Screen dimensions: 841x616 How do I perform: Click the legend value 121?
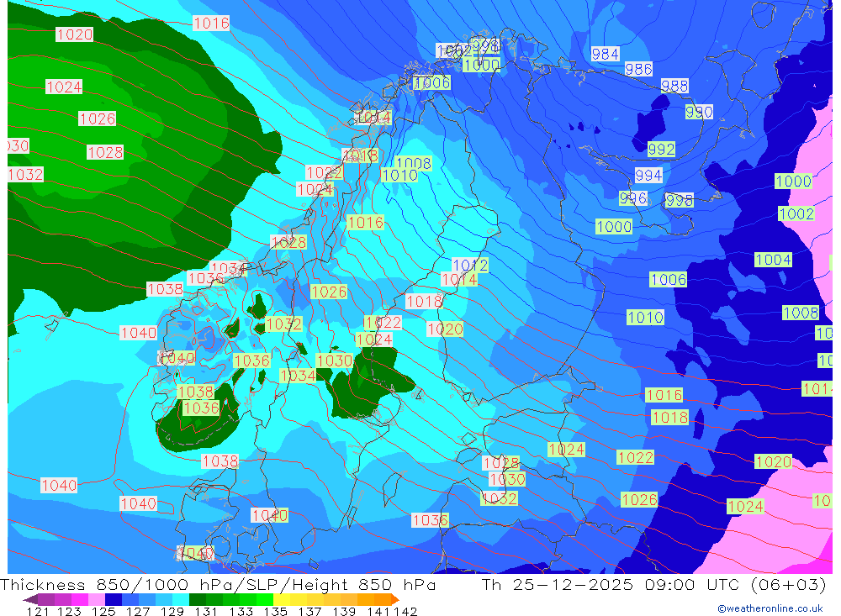[x=38, y=611]
